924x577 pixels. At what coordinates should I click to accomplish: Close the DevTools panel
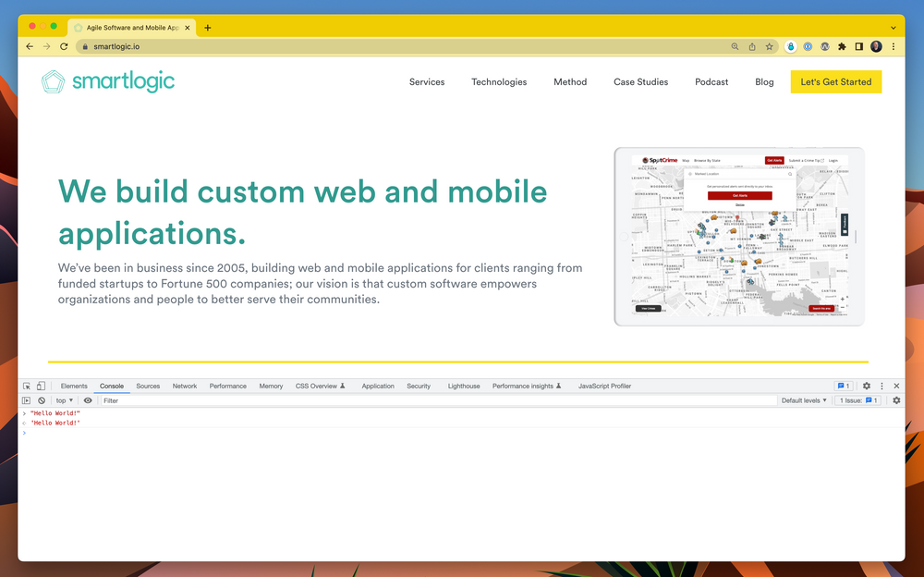[x=896, y=386]
